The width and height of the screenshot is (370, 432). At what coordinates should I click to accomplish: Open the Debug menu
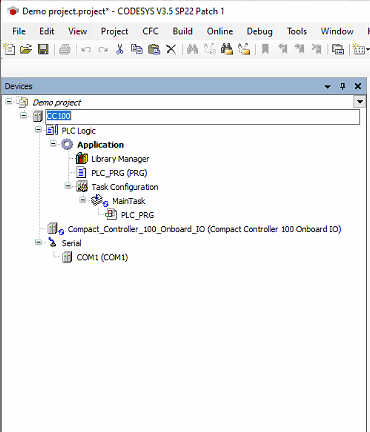260,31
